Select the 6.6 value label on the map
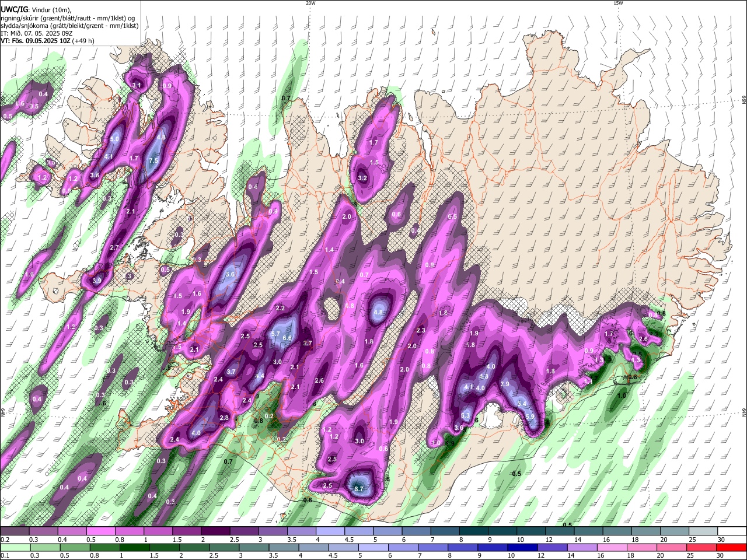 [287, 338]
